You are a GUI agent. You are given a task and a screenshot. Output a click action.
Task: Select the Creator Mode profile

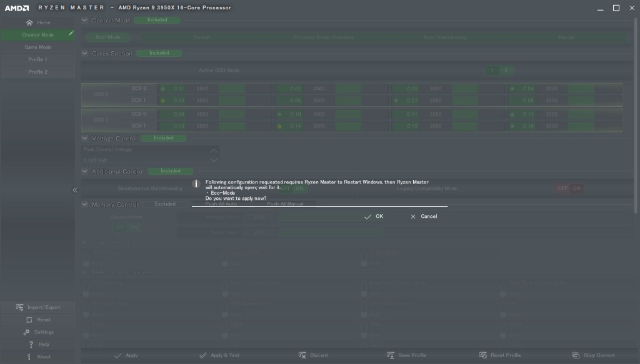point(37,34)
